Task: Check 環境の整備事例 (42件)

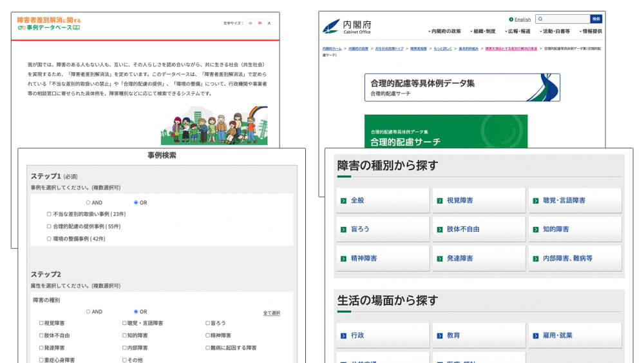Action: (49, 239)
